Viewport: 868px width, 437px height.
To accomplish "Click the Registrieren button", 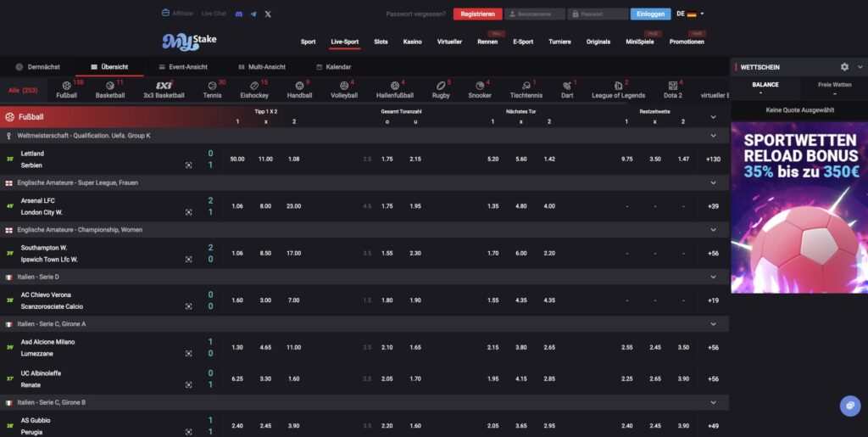I will pyautogui.click(x=478, y=14).
